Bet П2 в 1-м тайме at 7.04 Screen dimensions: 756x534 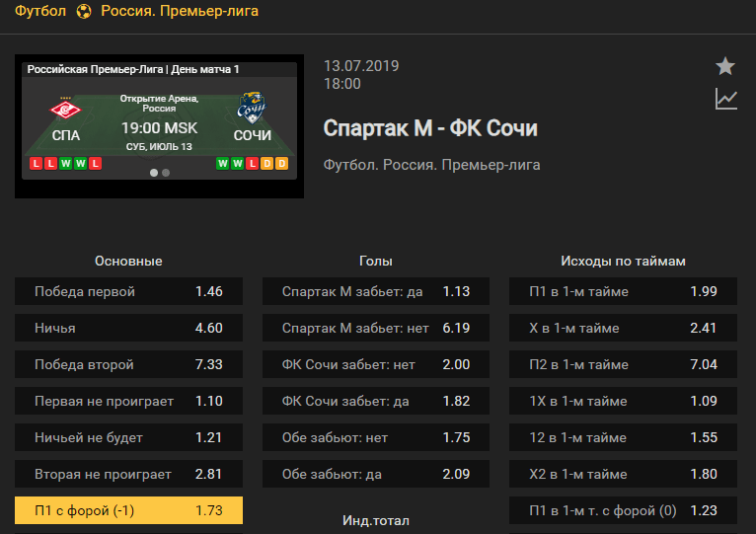[x=624, y=364]
